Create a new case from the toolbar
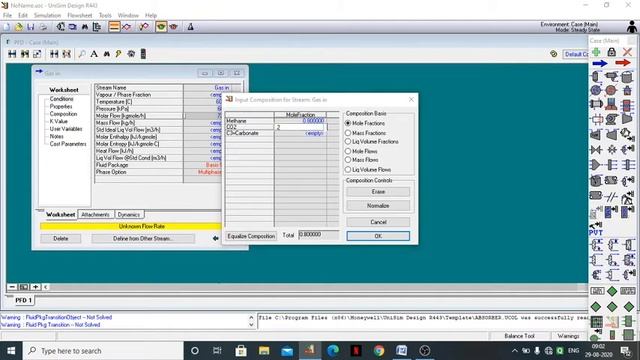640x360 pixels. [7, 27]
